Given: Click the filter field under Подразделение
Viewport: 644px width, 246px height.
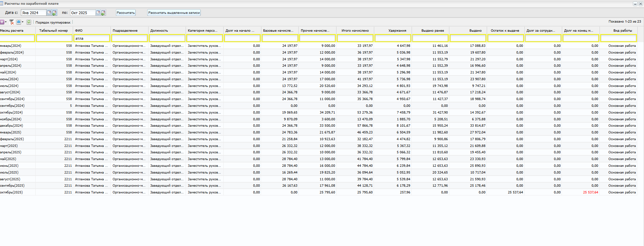Looking at the screenshot, I should (130, 38).
